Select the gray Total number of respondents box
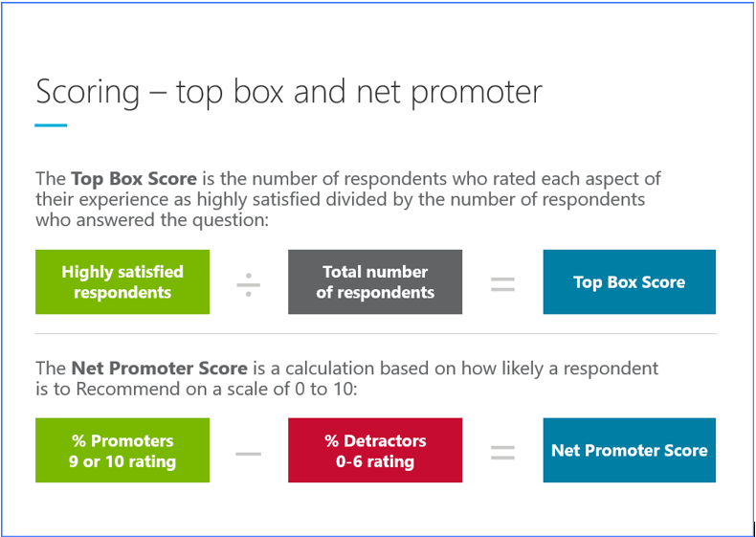The height and width of the screenshot is (537, 756). point(375,281)
